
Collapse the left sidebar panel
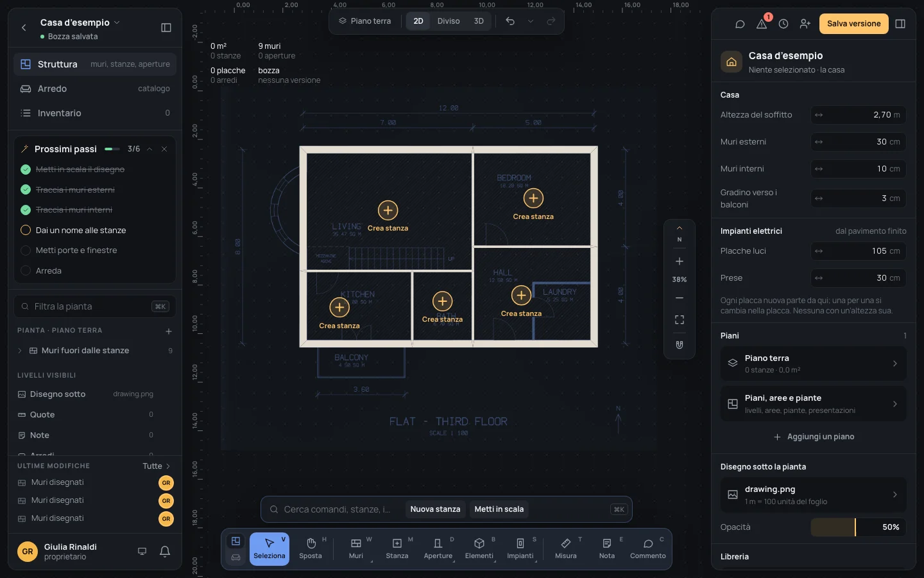pos(166,28)
